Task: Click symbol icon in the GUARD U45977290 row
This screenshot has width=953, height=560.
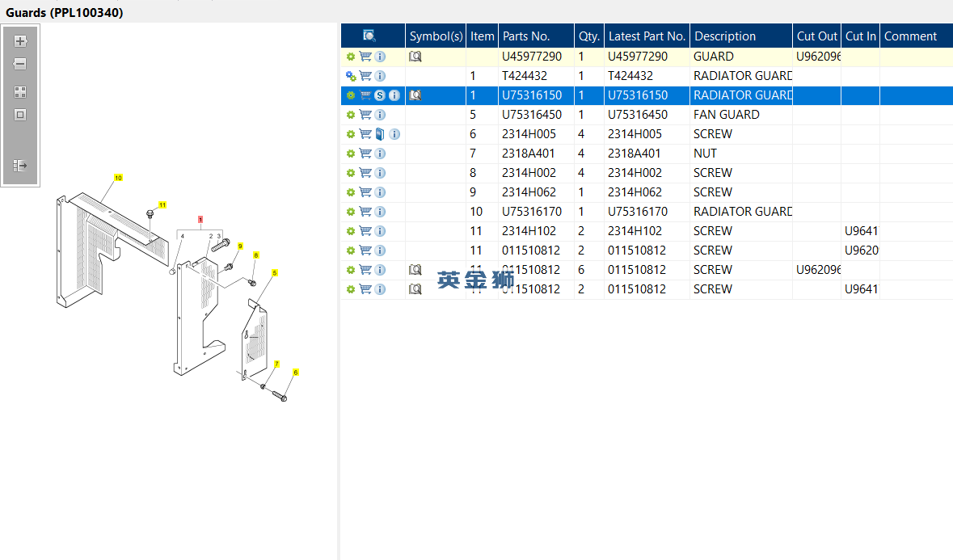Action: [x=415, y=57]
